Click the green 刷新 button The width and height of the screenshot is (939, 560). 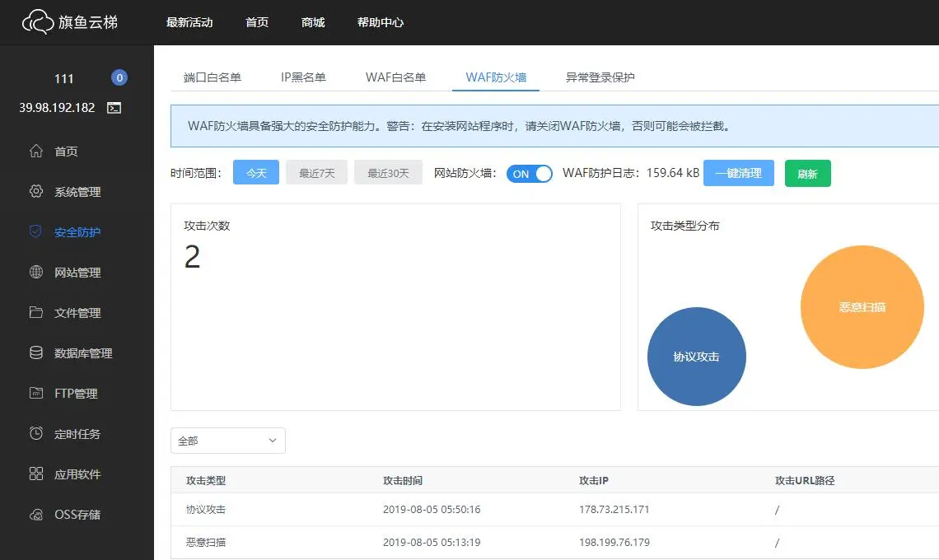click(x=807, y=174)
